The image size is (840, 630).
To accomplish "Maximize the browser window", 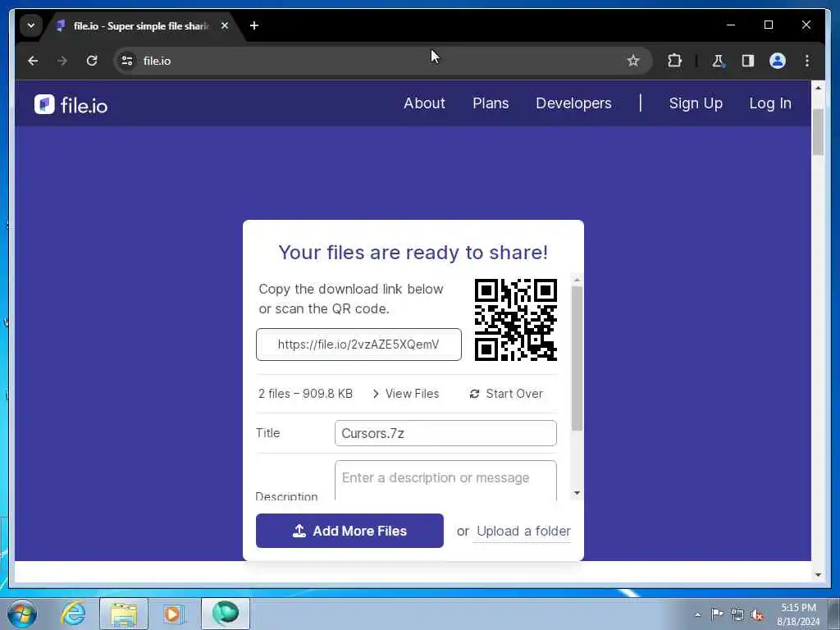I will point(768,25).
